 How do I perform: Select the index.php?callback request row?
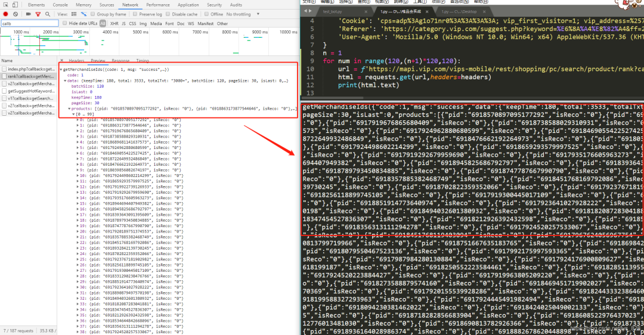pos(29,69)
